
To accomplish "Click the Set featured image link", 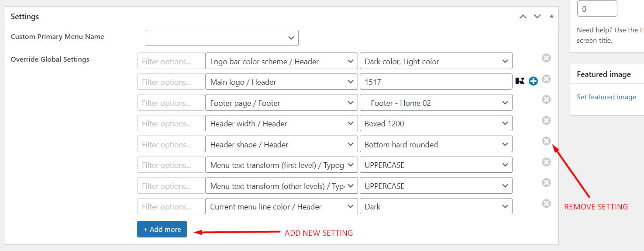I will (606, 97).
